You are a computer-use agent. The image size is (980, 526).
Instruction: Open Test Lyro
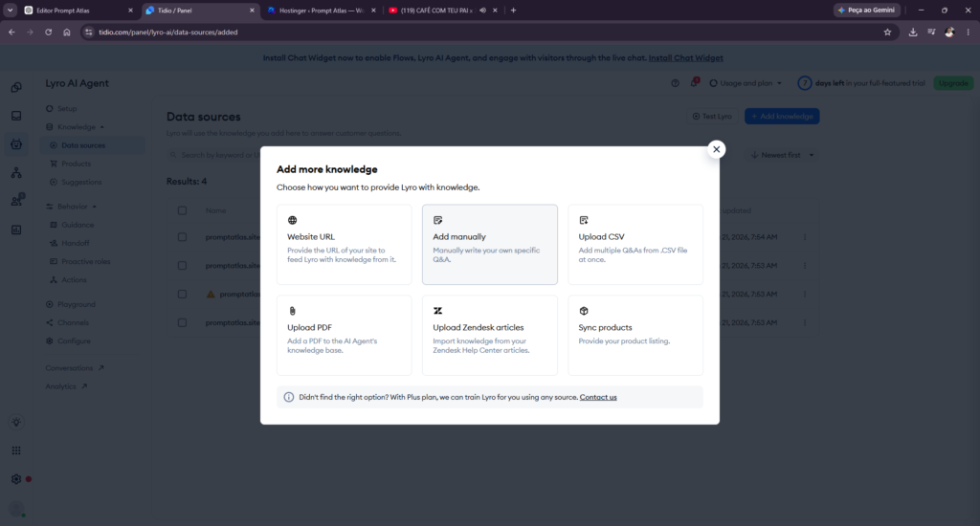pyautogui.click(x=712, y=116)
